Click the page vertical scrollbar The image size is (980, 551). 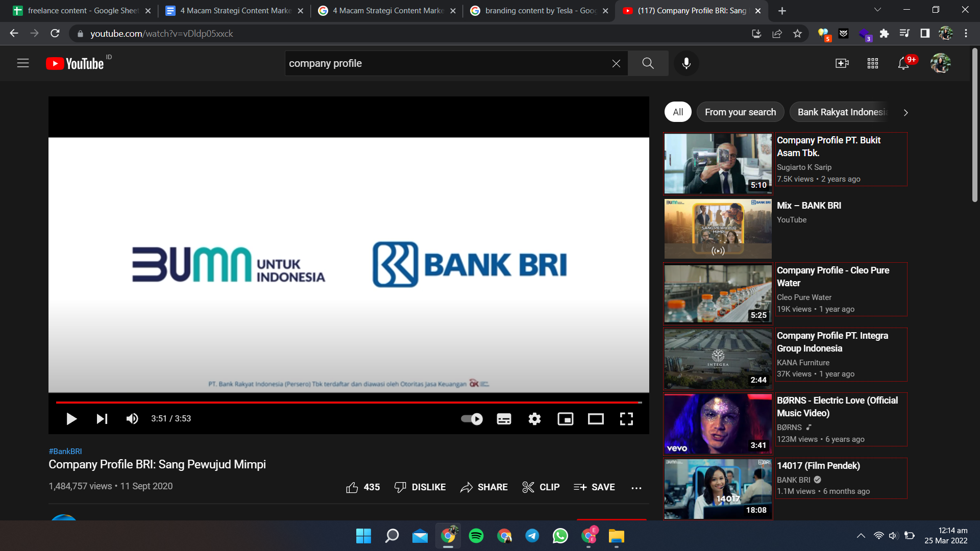[x=974, y=125]
